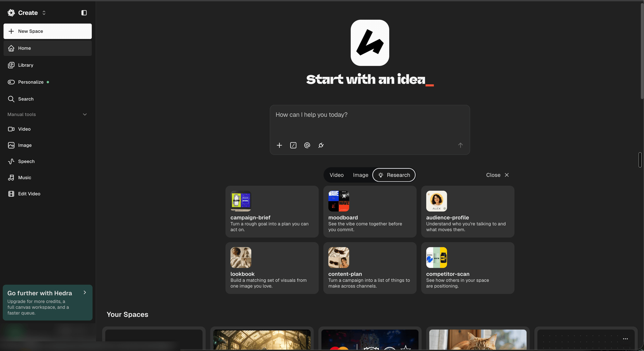Click the Hedra logo icon beside Create

click(x=11, y=13)
